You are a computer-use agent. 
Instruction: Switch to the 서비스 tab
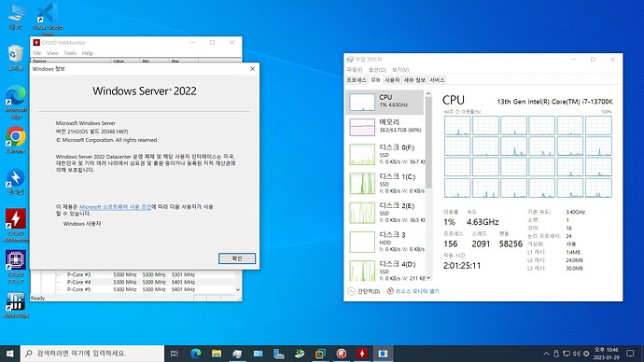click(x=437, y=80)
